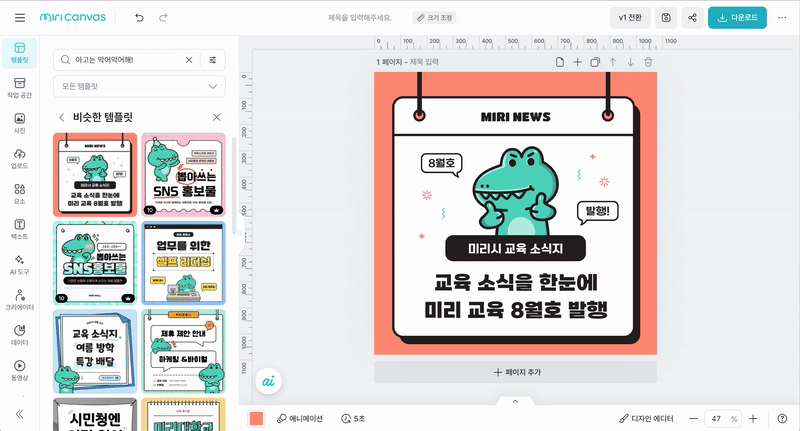Click the 미리시 교육 소식지 label on canvas

point(515,248)
